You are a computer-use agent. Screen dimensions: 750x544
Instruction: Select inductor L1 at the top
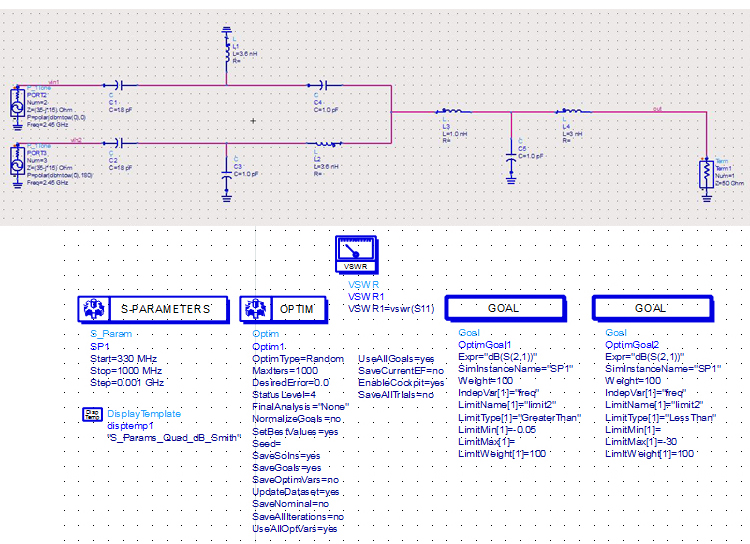click(227, 50)
